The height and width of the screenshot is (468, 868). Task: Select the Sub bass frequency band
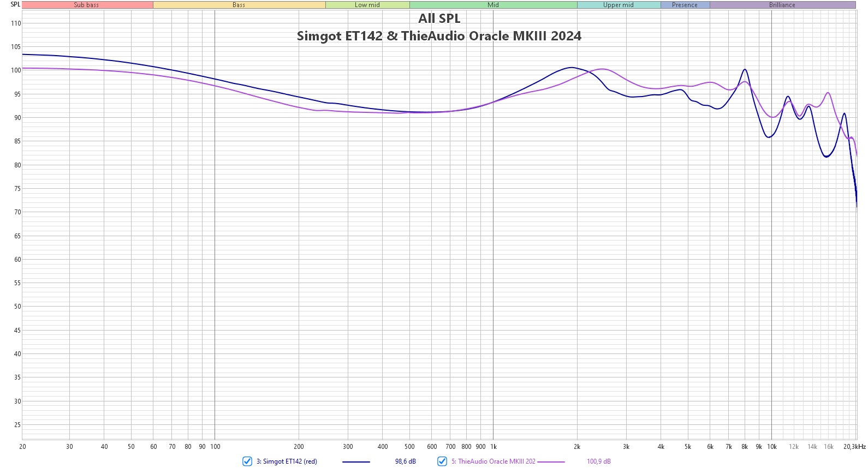[x=87, y=5]
